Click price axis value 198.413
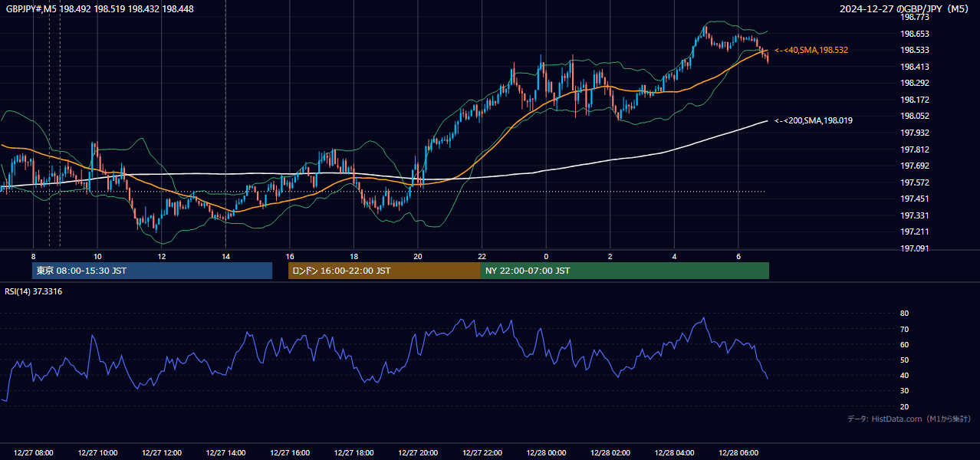The width and height of the screenshot is (980, 460). click(x=915, y=67)
